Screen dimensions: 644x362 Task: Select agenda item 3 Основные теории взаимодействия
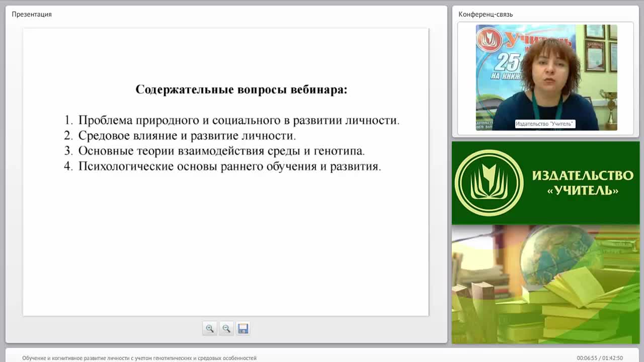click(214, 151)
